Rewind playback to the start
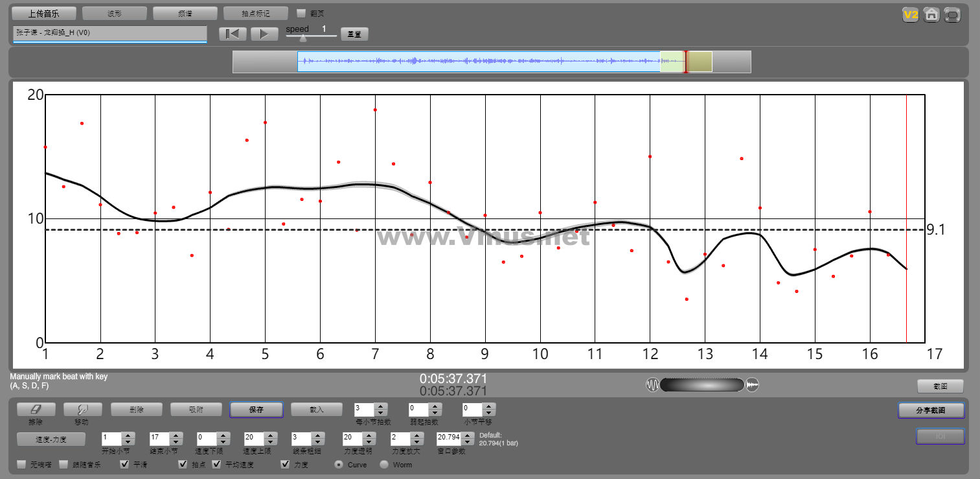 [x=233, y=34]
